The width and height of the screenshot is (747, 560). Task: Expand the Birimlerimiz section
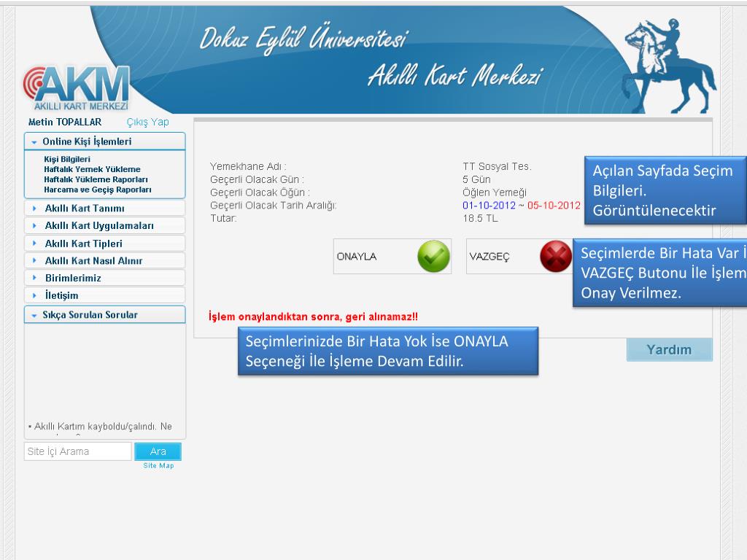click(x=104, y=278)
